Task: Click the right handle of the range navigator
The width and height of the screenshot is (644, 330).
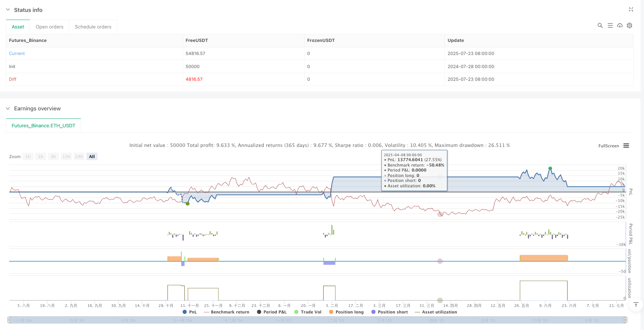Action: tap(626, 320)
